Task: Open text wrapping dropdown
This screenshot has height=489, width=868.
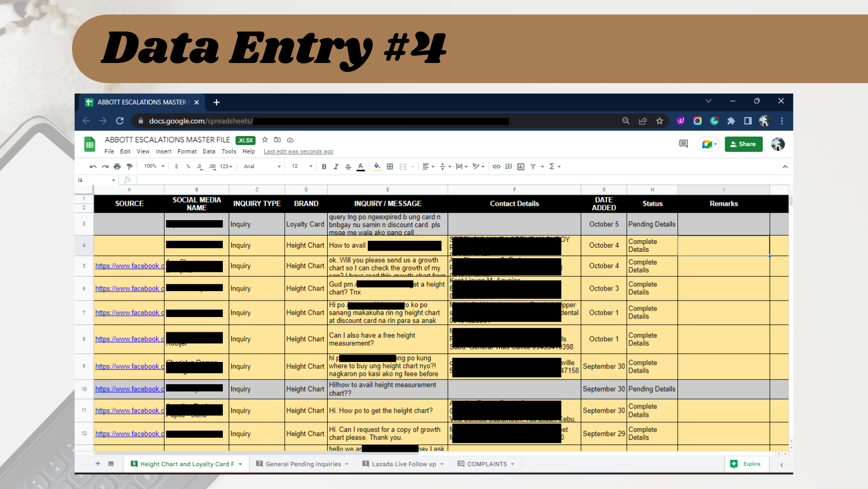Action: click(462, 167)
